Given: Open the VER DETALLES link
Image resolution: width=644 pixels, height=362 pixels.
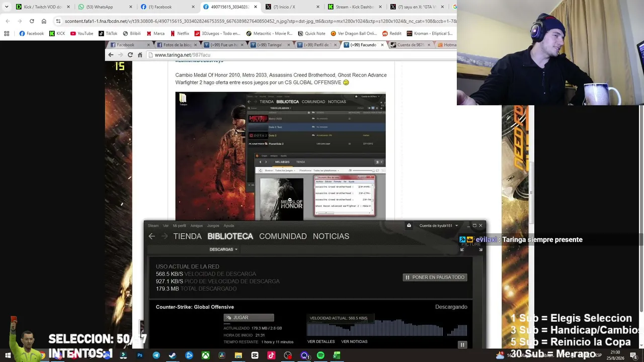Looking at the screenshot, I should coord(321,342).
